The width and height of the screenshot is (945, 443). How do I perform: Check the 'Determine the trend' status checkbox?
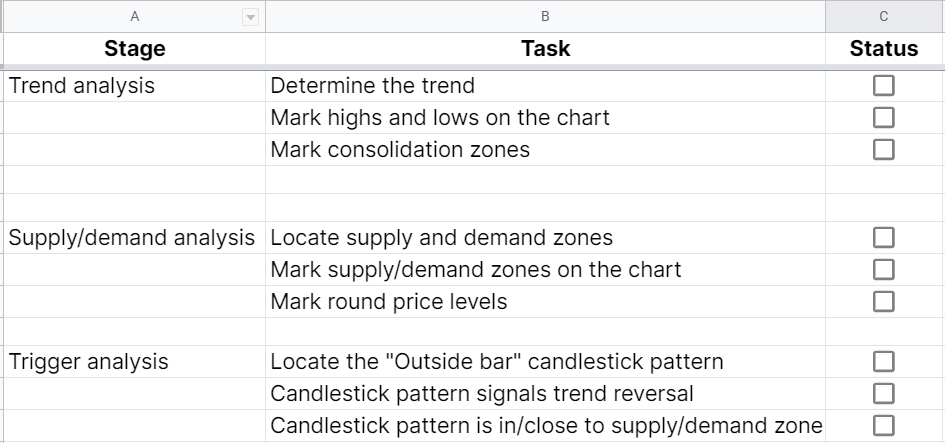(883, 86)
